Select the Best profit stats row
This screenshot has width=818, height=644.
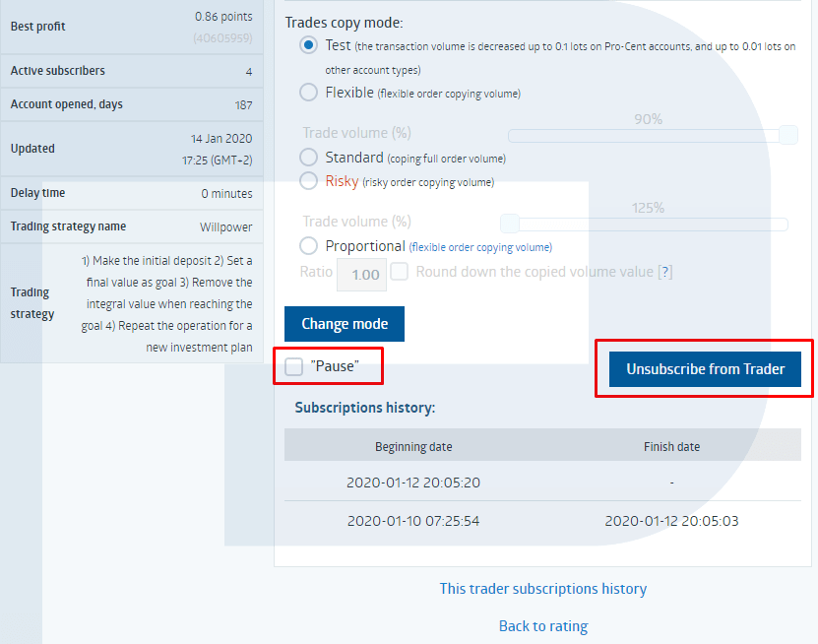tap(133, 26)
